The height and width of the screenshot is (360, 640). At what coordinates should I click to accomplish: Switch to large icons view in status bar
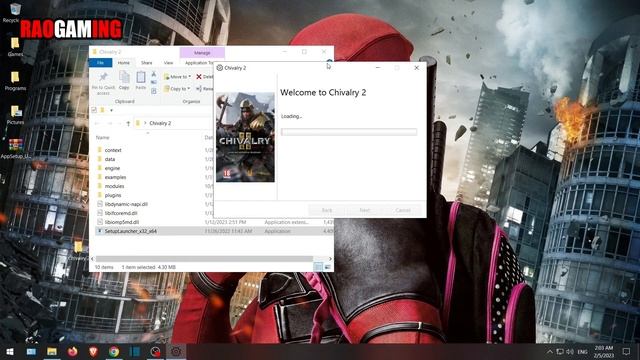[x=327, y=267]
